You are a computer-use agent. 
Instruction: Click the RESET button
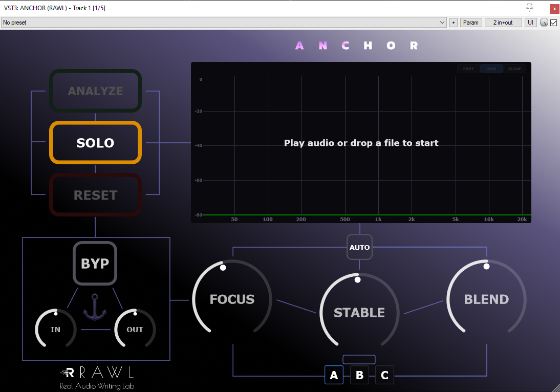click(x=95, y=195)
